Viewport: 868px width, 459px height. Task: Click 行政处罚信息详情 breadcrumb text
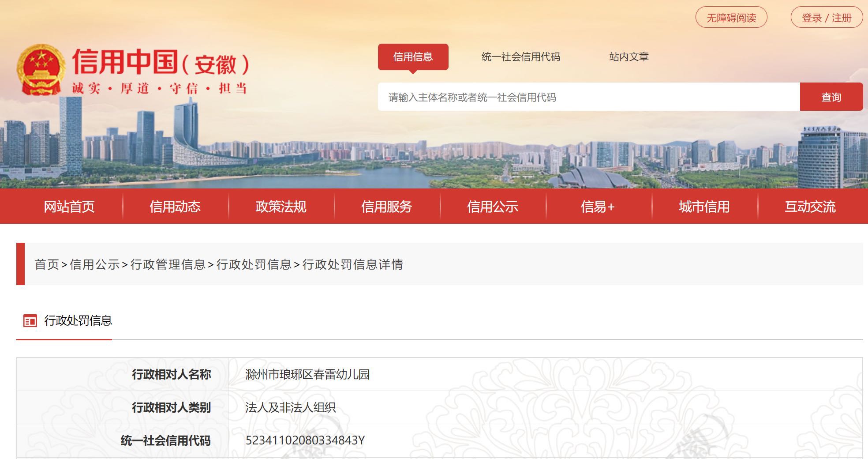coord(352,264)
